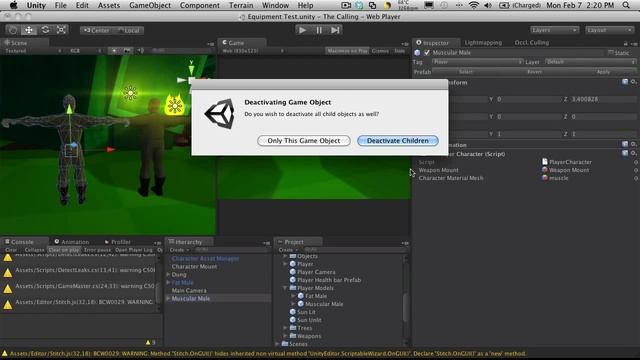Open Hierarchy Create dropdown

(179, 250)
